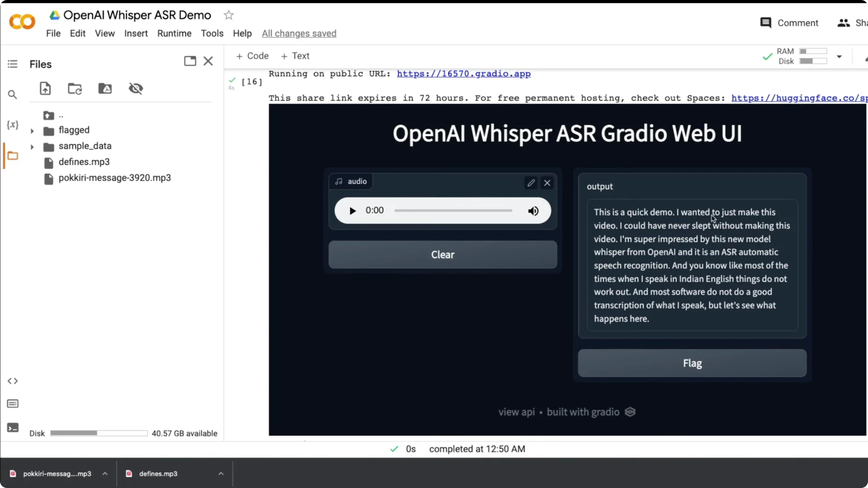Open the Runtime menu
Screen dimensions: 868x488
click(x=174, y=33)
